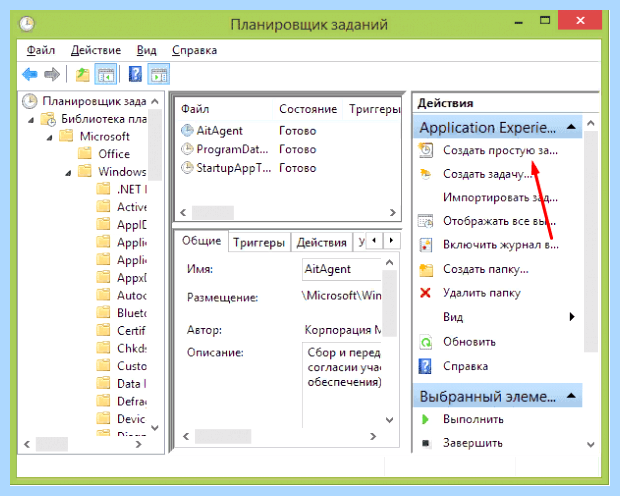
Task: Click the green refresh icon for Обновить
Action: [426, 342]
